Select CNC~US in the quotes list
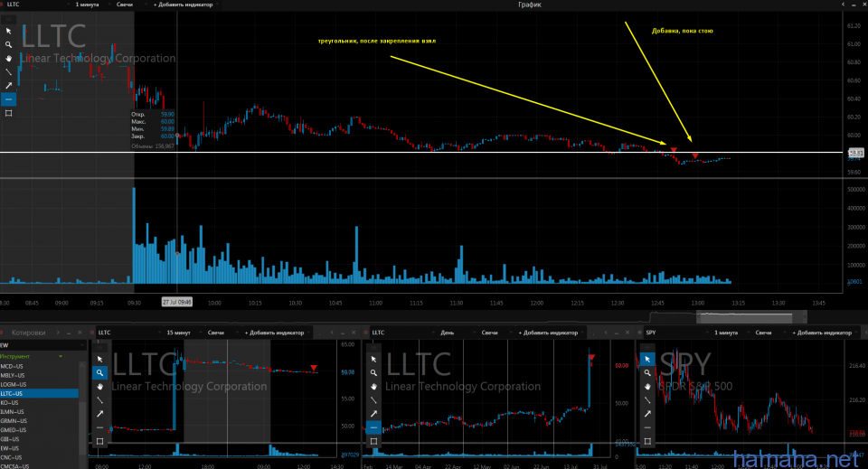 (39, 457)
